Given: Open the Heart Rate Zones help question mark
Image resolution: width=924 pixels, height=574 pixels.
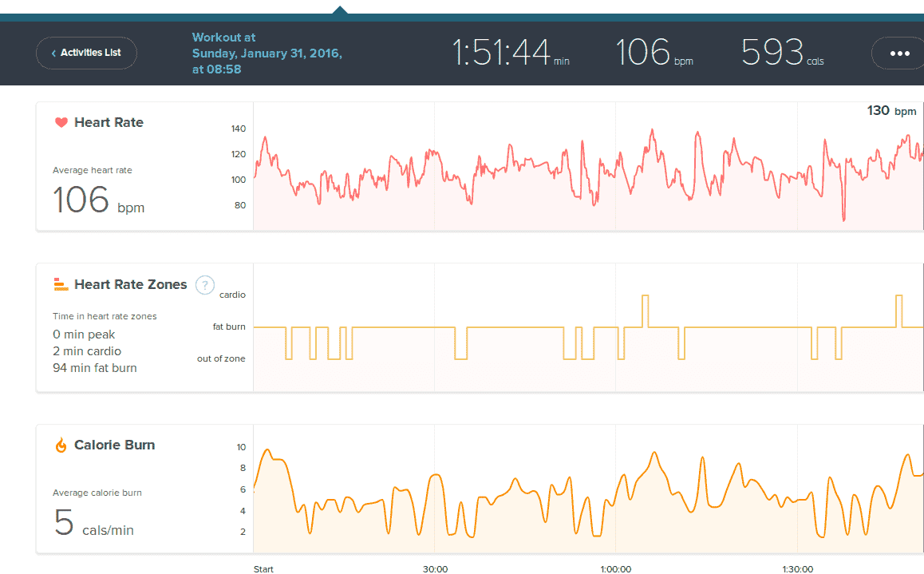Looking at the screenshot, I should tap(205, 285).
